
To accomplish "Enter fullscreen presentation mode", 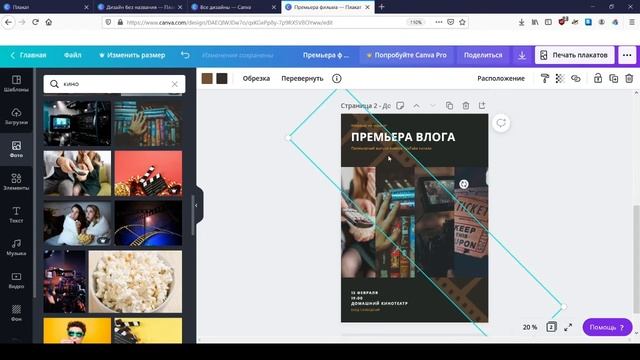I will coord(568,327).
